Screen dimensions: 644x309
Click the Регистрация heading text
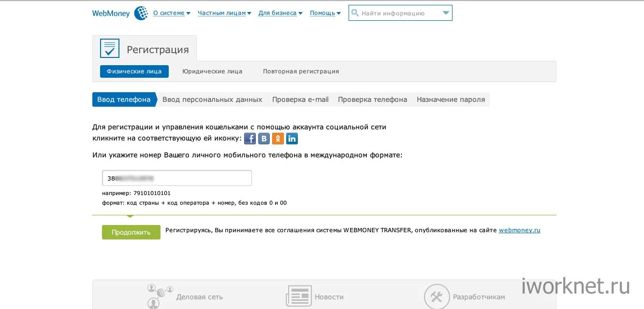click(158, 50)
